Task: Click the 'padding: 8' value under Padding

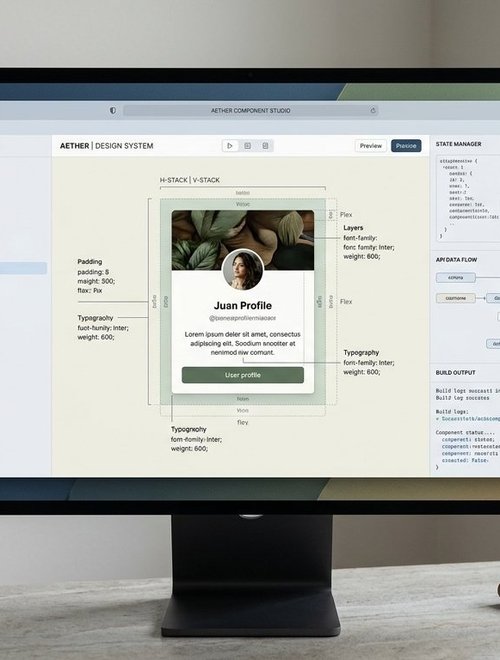Action: click(x=93, y=272)
